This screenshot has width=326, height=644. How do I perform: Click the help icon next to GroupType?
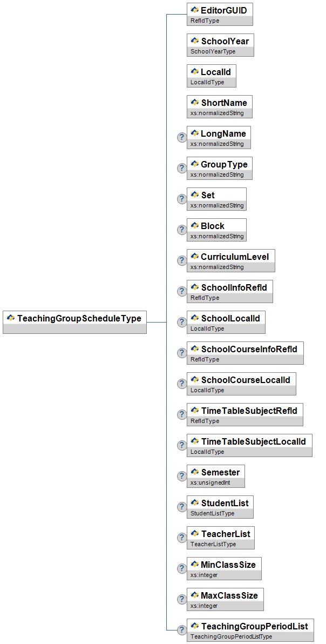(182, 168)
